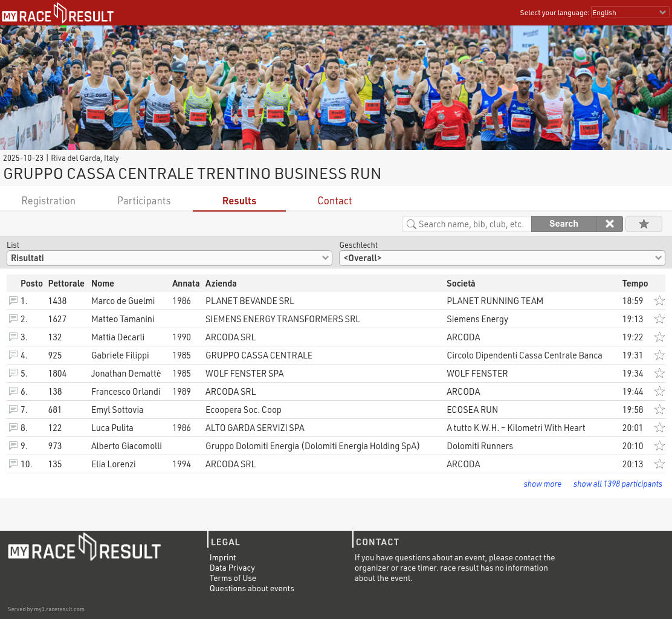
Task: Favorite Emyl Sottovia with the star
Action: [x=659, y=409]
